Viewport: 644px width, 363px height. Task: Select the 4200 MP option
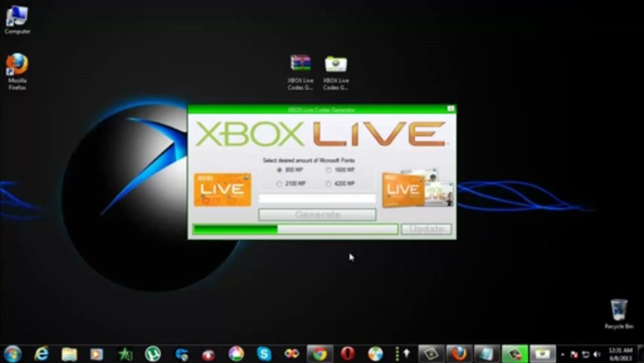tap(341, 184)
